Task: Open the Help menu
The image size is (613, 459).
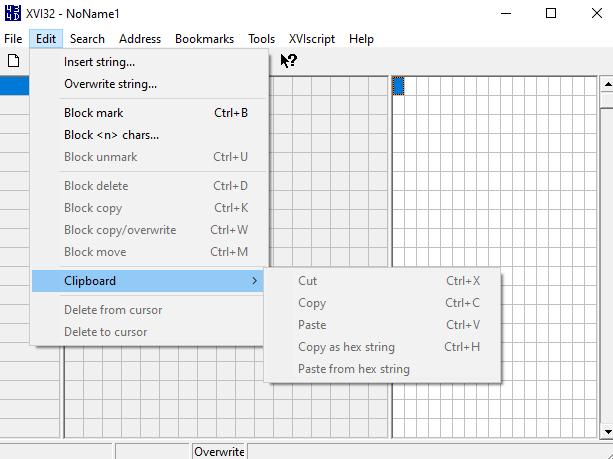Action: click(x=362, y=39)
